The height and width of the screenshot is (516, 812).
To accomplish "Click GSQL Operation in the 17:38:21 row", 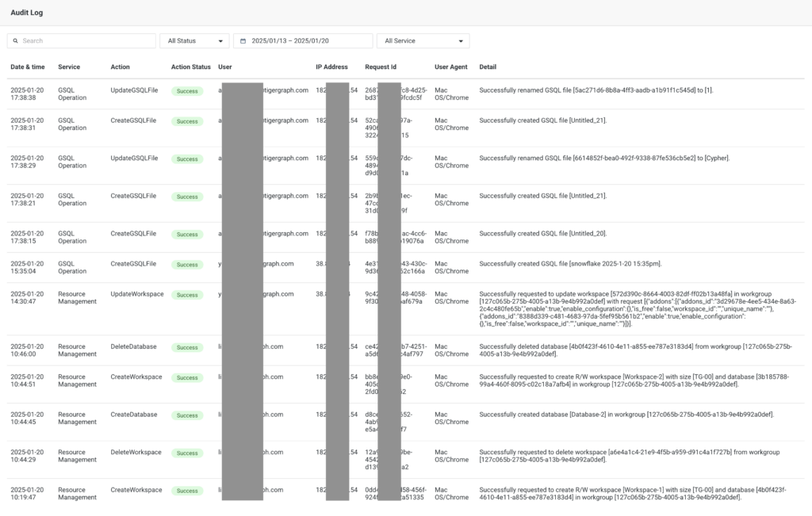I will [72, 200].
